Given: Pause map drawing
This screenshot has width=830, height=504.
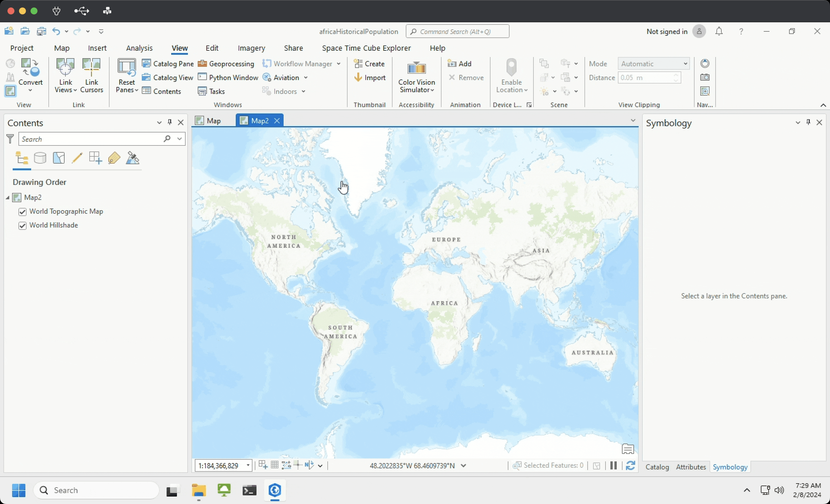Looking at the screenshot, I should point(613,466).
